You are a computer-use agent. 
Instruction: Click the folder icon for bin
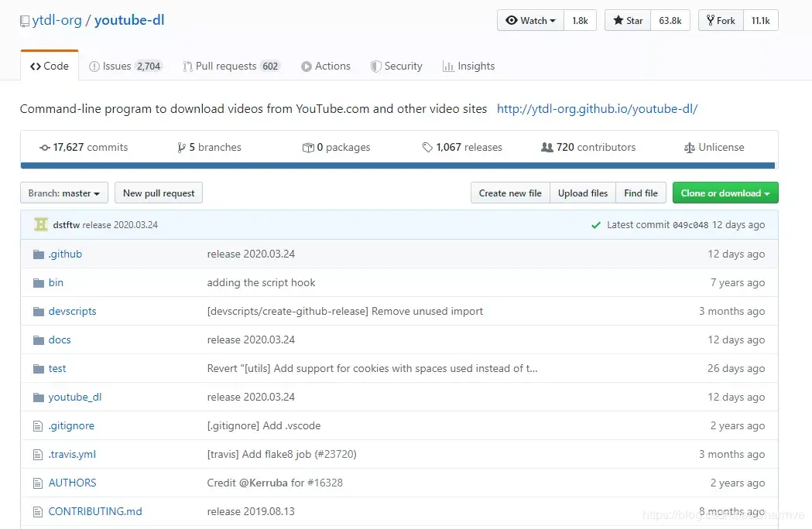39,282
